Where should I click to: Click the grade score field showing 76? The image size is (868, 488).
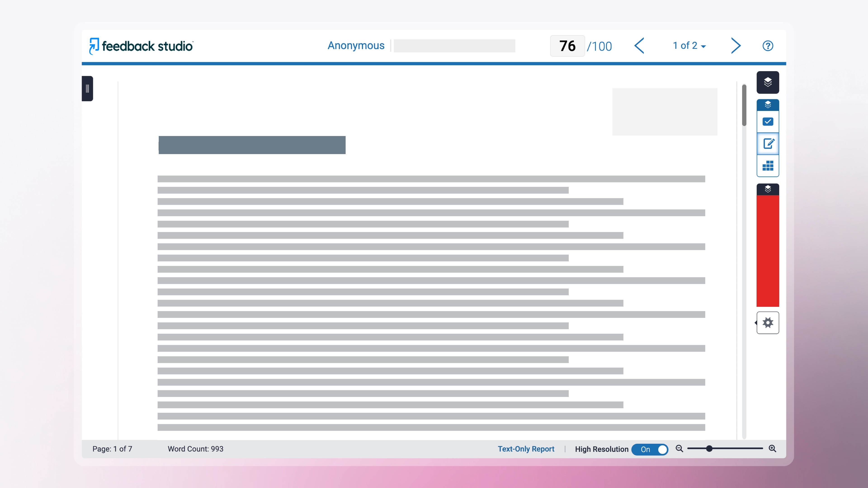point(567,46)
